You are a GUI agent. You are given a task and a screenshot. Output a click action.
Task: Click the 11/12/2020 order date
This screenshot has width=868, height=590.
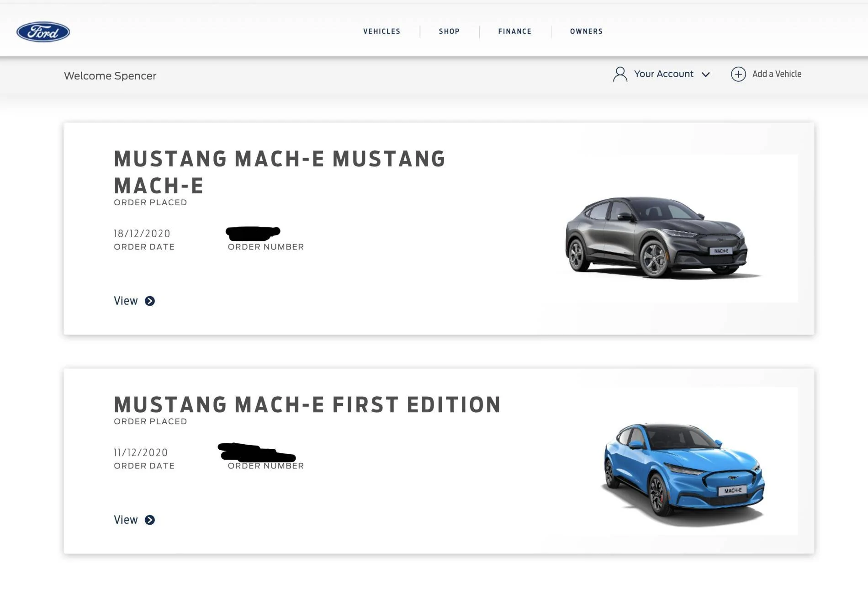[141, 452]
